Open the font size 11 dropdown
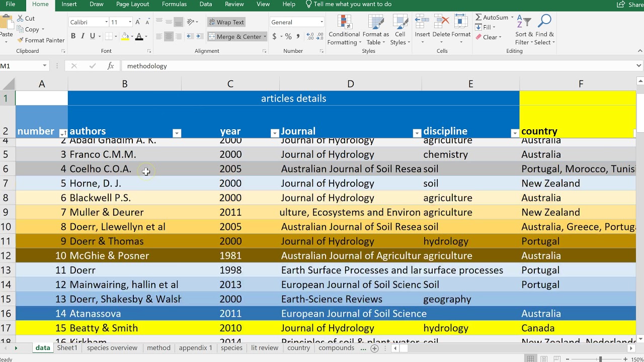The height and width of the screenshot is (362, 644). tap(130, 22)
